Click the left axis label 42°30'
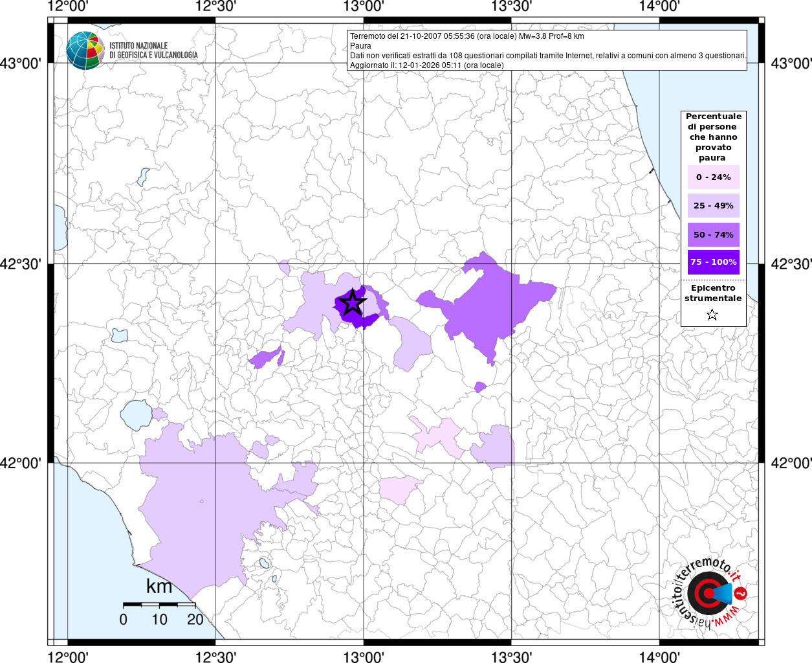This screenshot has height=663, width=812. click(21, 264)
